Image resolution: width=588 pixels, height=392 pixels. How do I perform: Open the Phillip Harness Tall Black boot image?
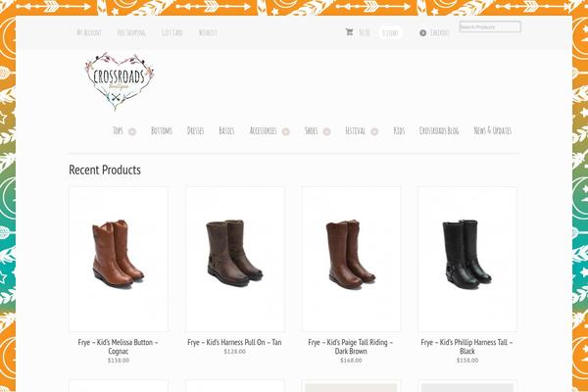pos(467,259)
